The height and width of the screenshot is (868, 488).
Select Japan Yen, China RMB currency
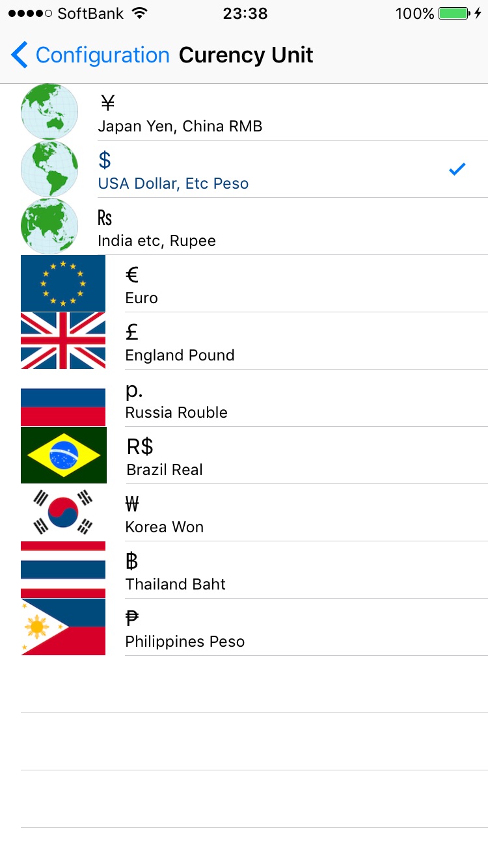point(180,126)
